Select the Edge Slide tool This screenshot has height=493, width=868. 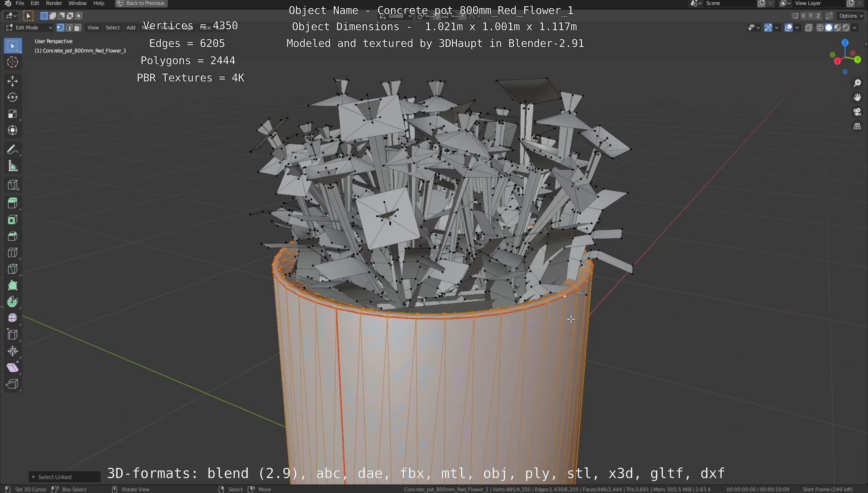tap(13, 334)
